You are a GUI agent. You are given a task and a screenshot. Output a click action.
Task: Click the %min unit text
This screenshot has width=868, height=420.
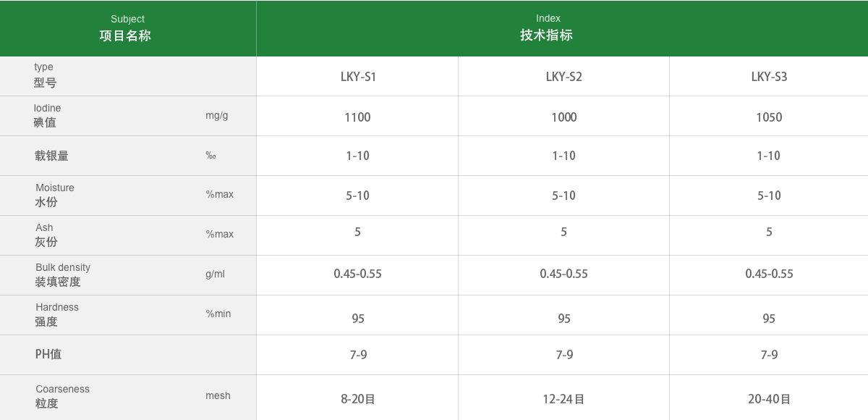click(x=218, y=314)
